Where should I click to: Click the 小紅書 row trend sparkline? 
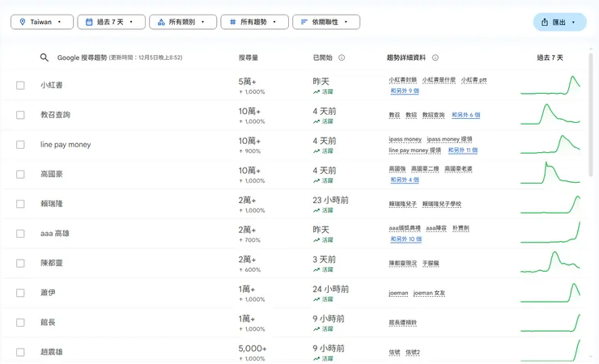tap(550, 85)
